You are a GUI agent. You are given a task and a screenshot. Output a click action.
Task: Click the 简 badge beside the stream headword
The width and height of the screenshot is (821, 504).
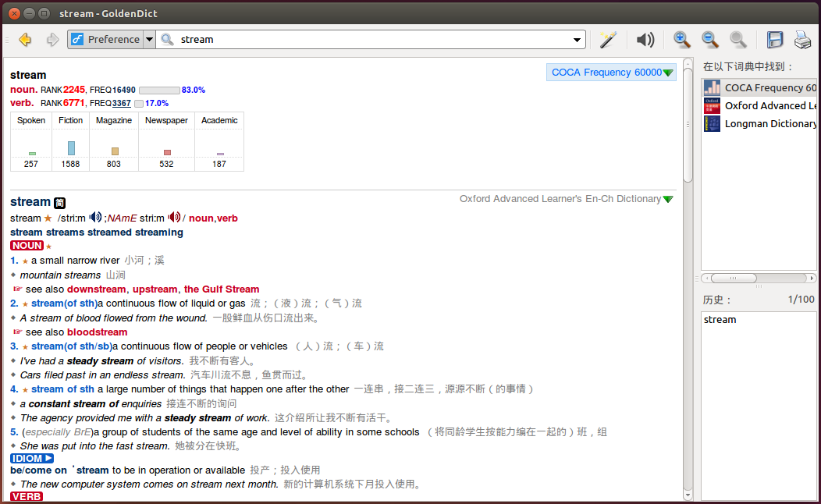[x=59, y=203]
